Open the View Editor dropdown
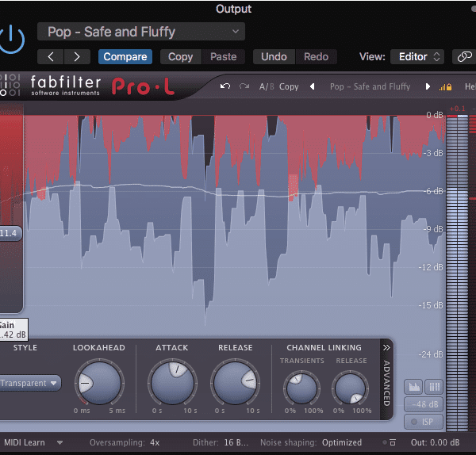476x455 pixels. pyautogui.click(x=417, y=57)
